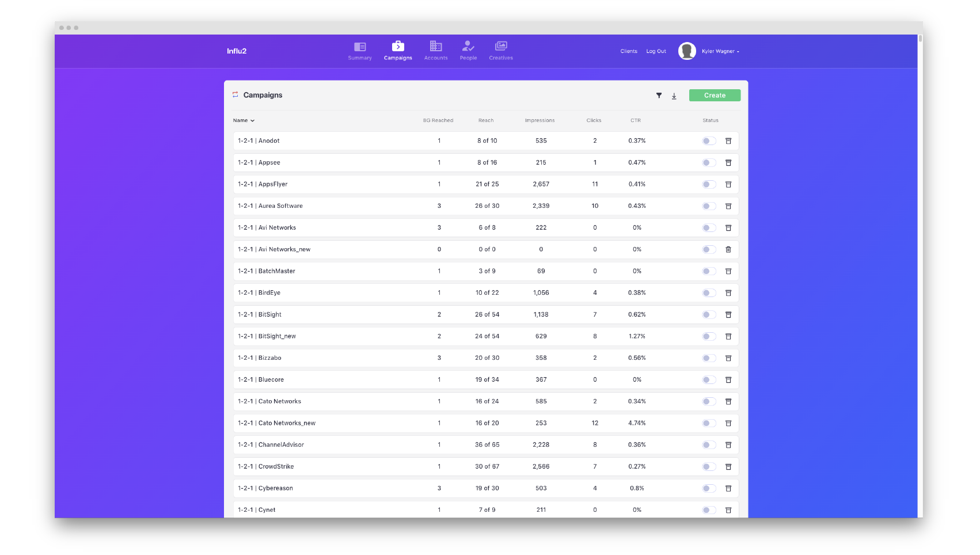The width and height of the screenshot is (980, 555).
Task: Open the Creatives gallery icon
Action: (x=501, y=46)
